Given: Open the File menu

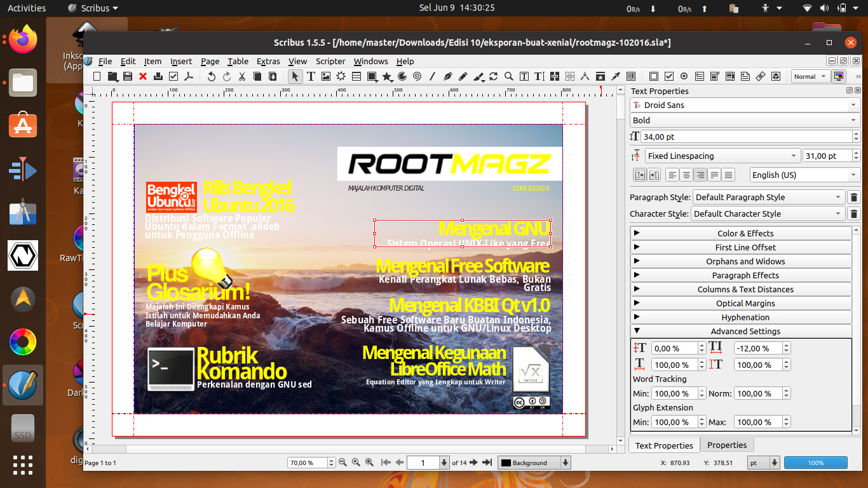Looking at the screenshot, I should coord(105,61).
